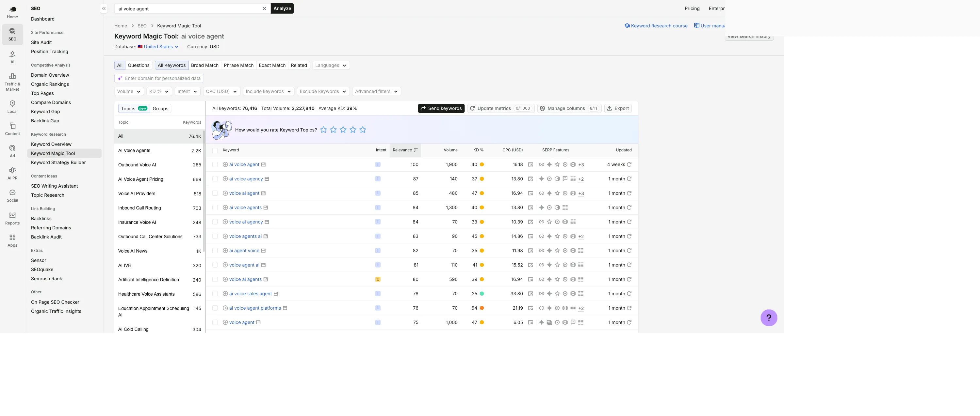
Task: Open the Keyword Research course link
Action: (x=656, y=26)
